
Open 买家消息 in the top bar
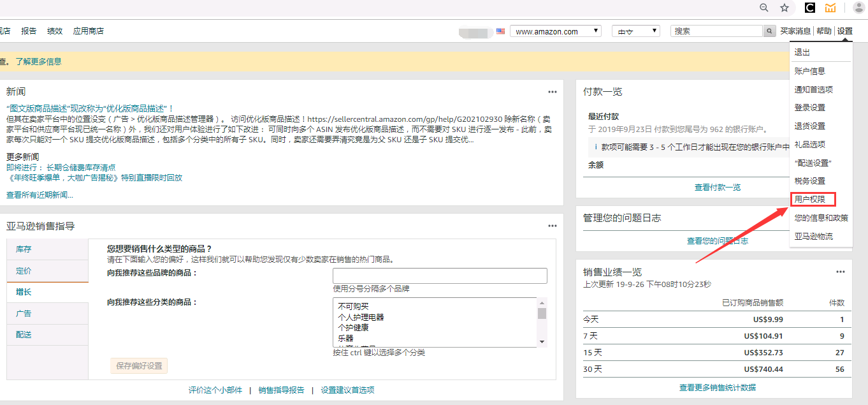click(x=795, y=31)
